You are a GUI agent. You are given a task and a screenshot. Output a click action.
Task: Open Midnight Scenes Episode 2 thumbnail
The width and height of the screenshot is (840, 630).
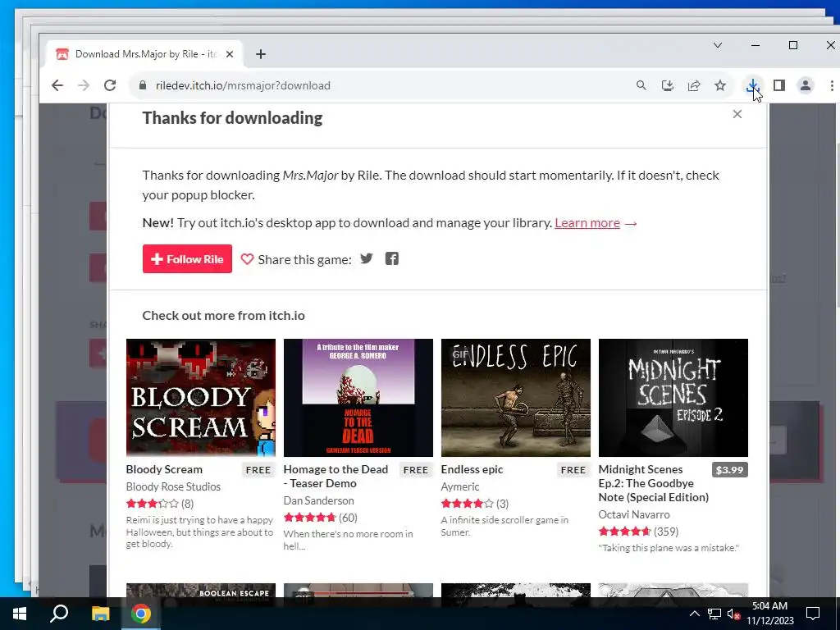pos(673,398)
